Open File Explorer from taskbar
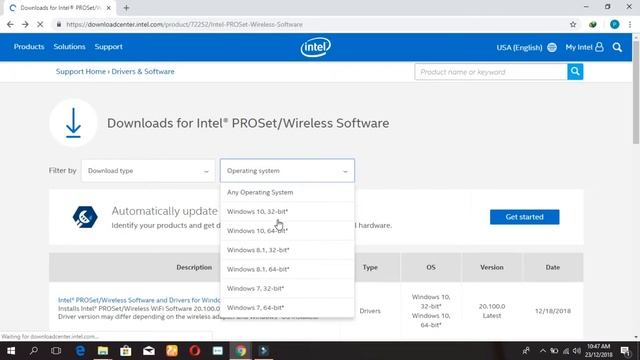Viewport: 640px width, 360px height. 103,351
